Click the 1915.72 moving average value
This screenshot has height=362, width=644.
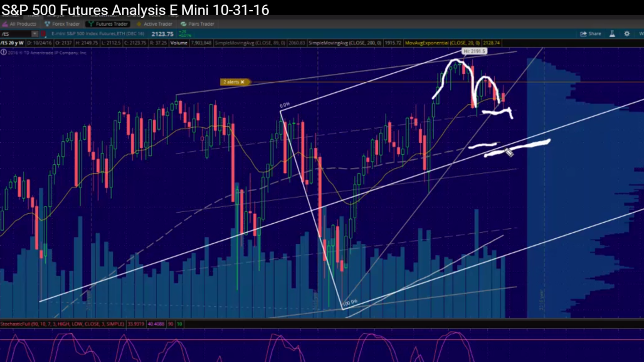pos(392,43)
